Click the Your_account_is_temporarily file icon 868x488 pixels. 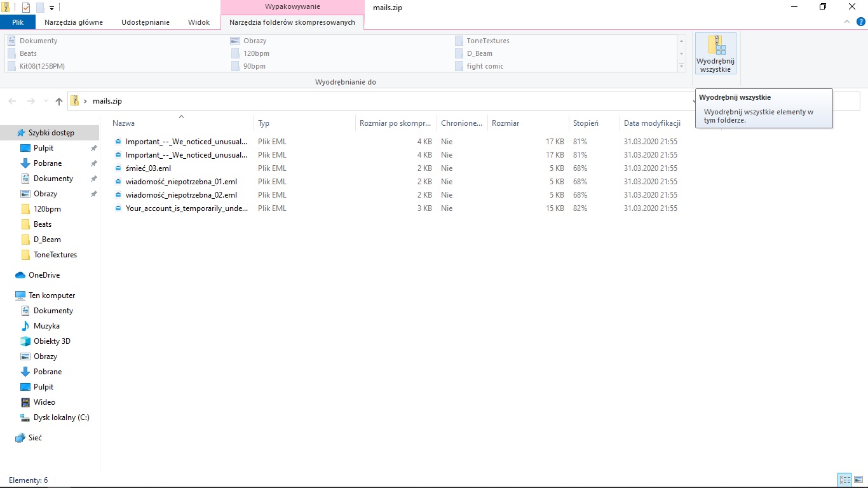[x=118, y=208]
